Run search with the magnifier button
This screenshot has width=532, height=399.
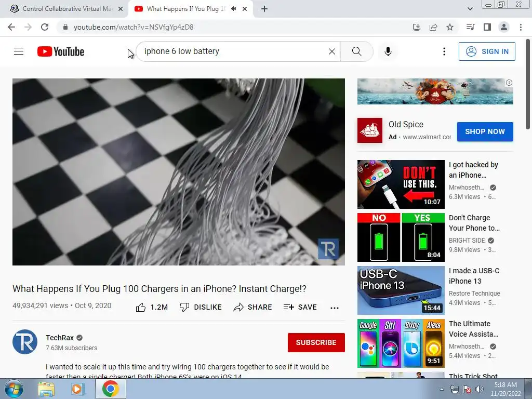tap(356, 51)
